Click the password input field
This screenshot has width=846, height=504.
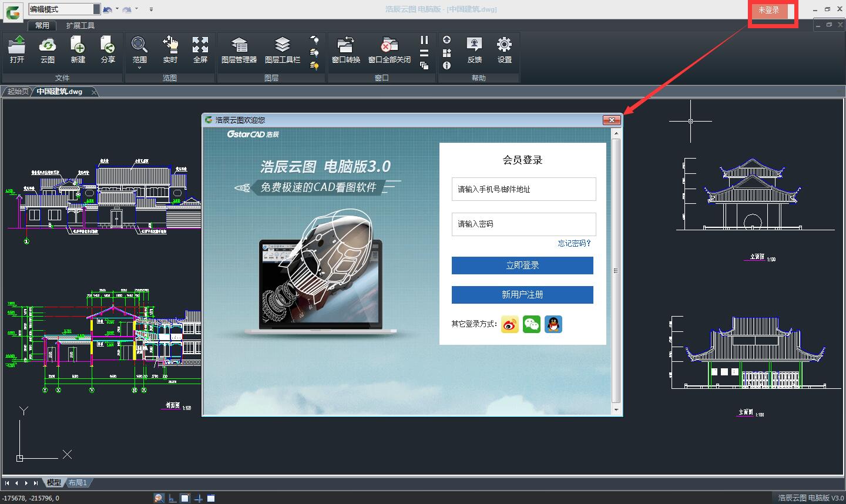point(523,224)
